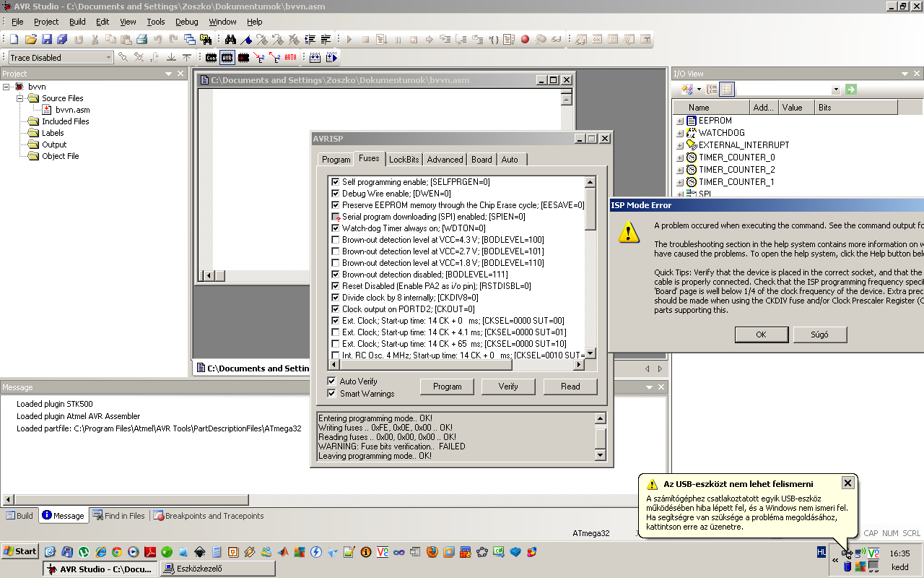Open the Tools menu
This screenshot has width=924, height=578.
coord(156,22)
